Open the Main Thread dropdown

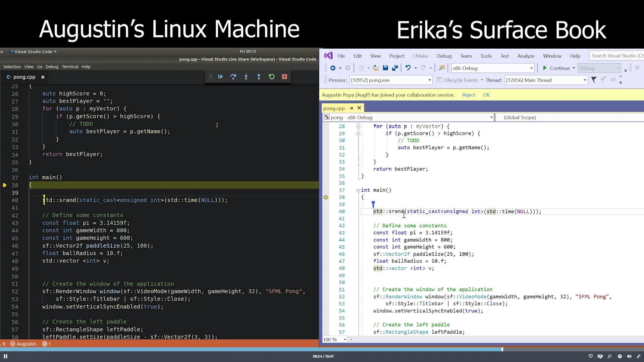(585, 80)
